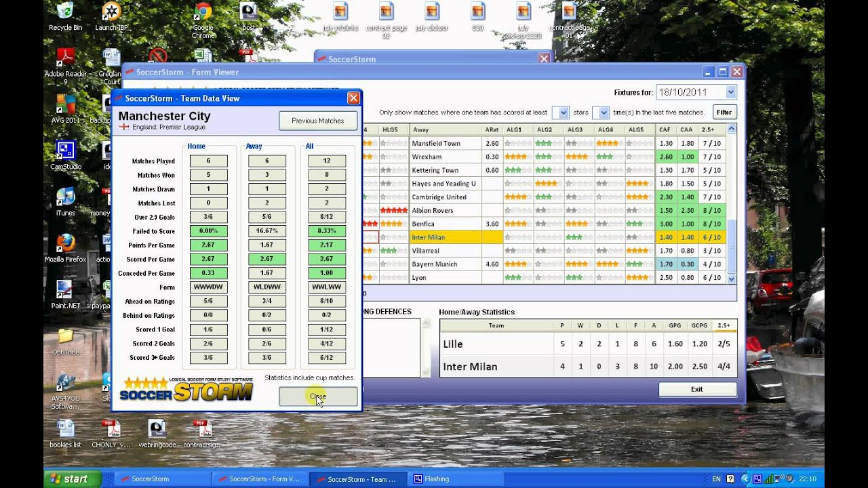Screen dimensions: 868x488
Task: Switch to SoccerStorm - Team Data taskbar button
Action: click(357, 479)
